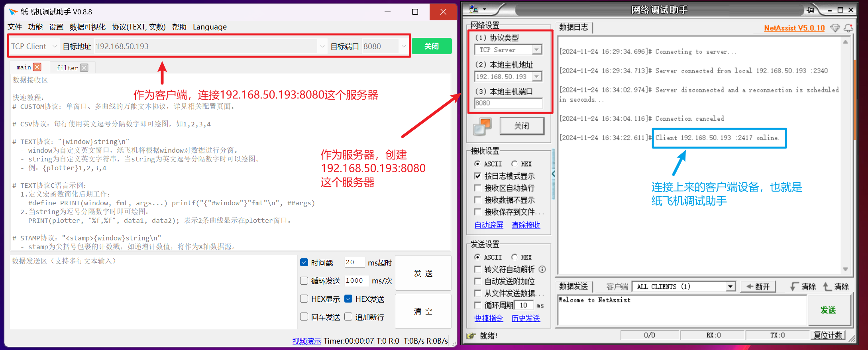Screen dimensions: 868x350
Task: Select ASCII radio in 发送设置
Action: point(477,257)
